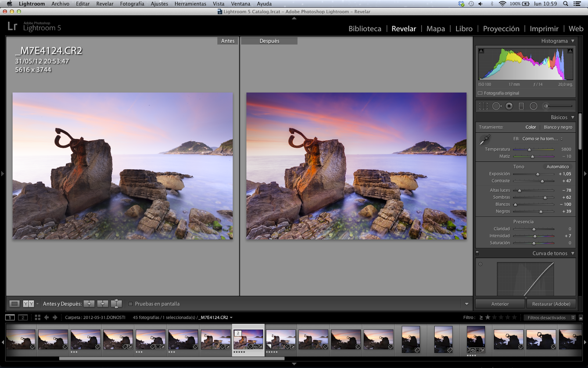Activate the Graduated Filter tool
The height and width of the screenshot is (368, 588).
521,106
